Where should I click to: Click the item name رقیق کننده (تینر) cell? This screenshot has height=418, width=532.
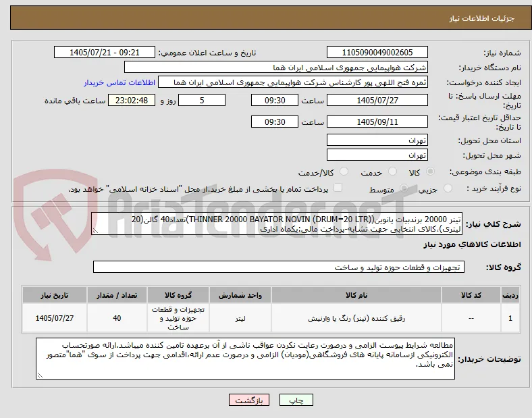pos(356,318)
